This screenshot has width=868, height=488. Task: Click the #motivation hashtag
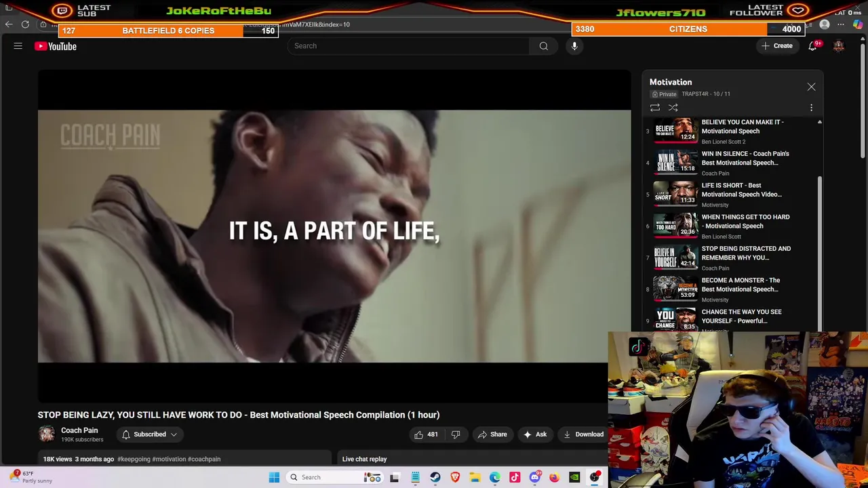(x=169, y=459)
